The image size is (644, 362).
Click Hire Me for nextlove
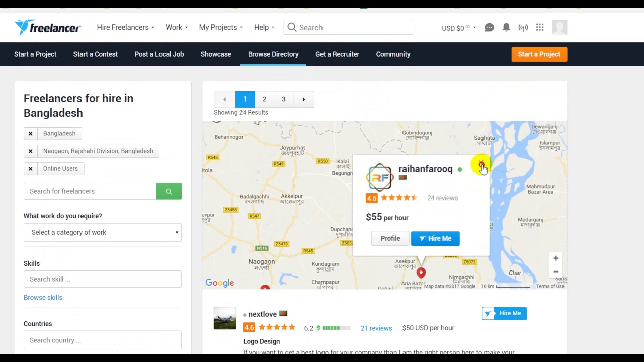pyautogui.click(x=504, y=313)
